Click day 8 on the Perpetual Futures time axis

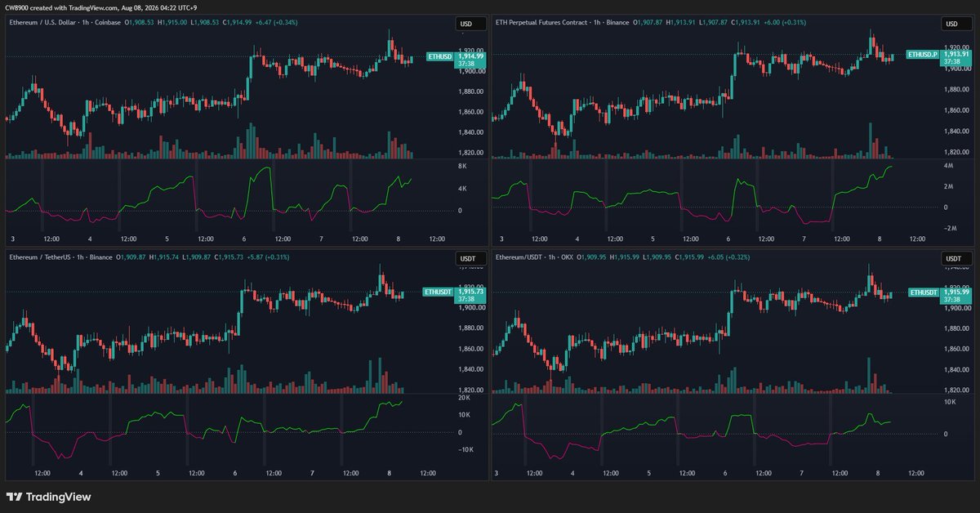click(x=879, y=239)
